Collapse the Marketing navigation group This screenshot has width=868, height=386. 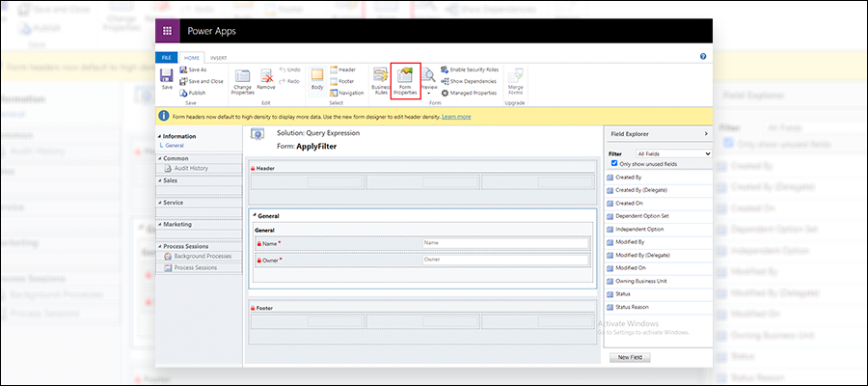(160, 225)
